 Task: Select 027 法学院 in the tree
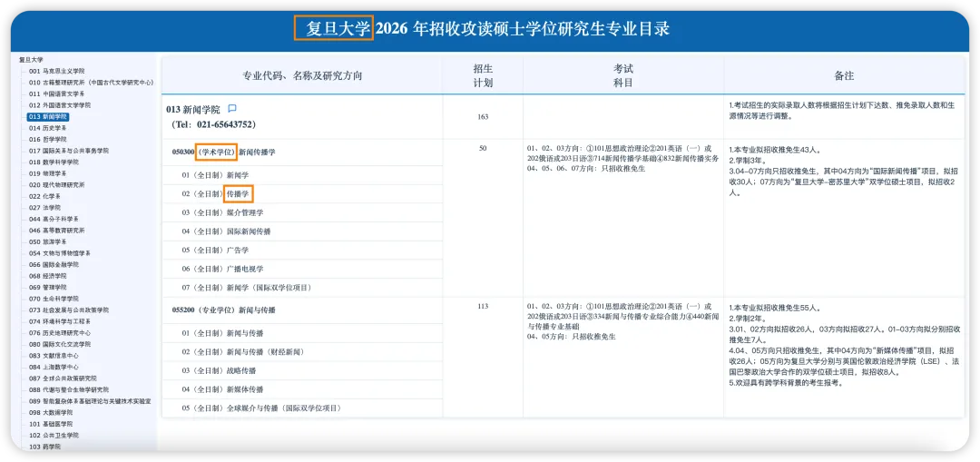(x=44, y=208)
